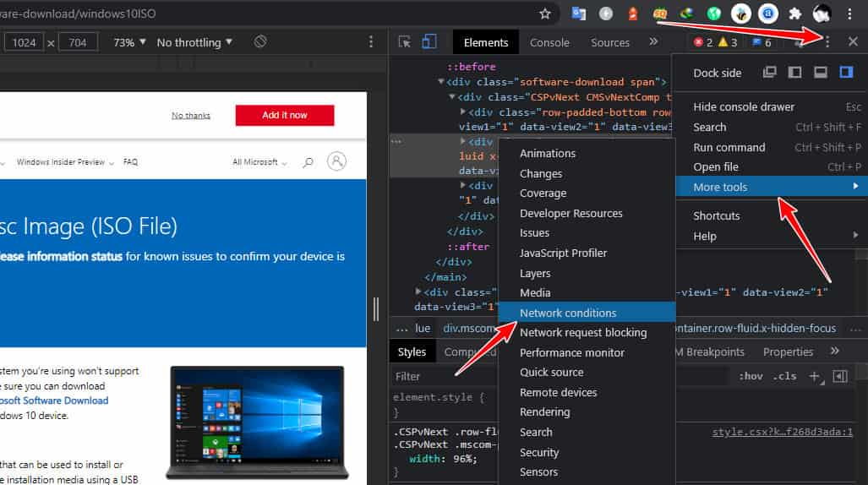Click the blue issues count badge
The image size is (868, 485).
tap(762, 42)
